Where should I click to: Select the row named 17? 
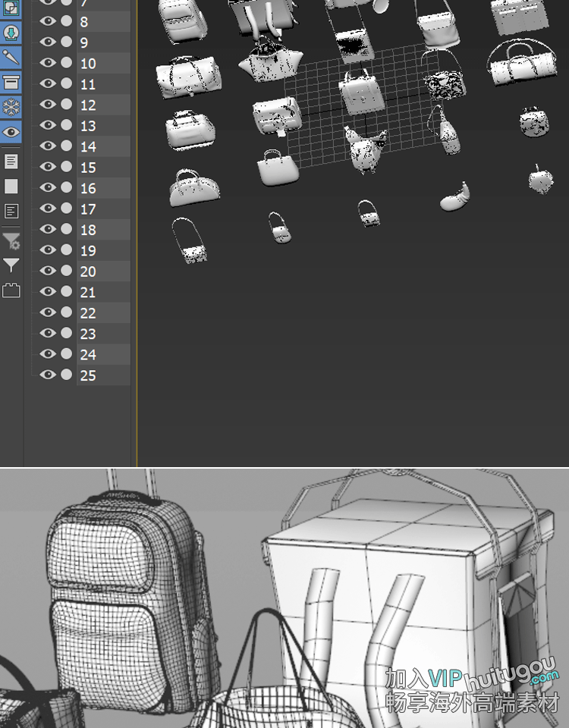click(103, 209)
